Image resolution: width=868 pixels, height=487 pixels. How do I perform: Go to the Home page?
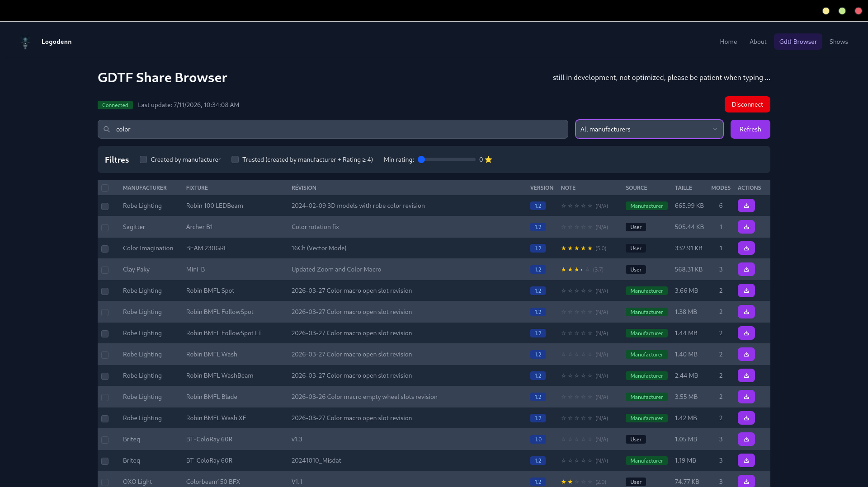(x=728, y=42)
